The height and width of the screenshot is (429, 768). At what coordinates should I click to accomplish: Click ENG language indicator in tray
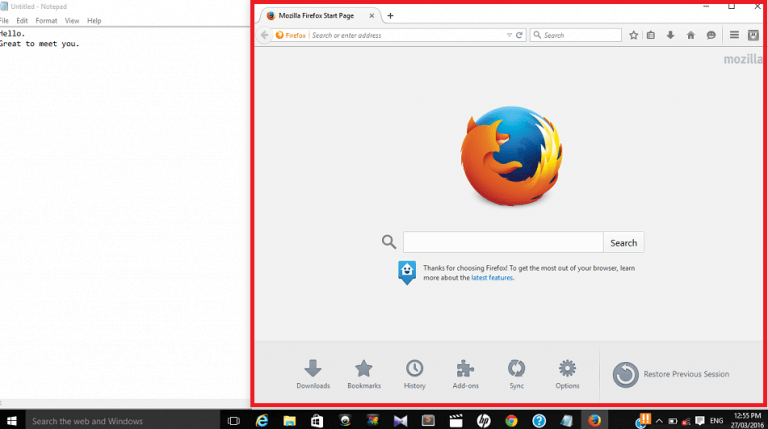[x=716, y=421]
